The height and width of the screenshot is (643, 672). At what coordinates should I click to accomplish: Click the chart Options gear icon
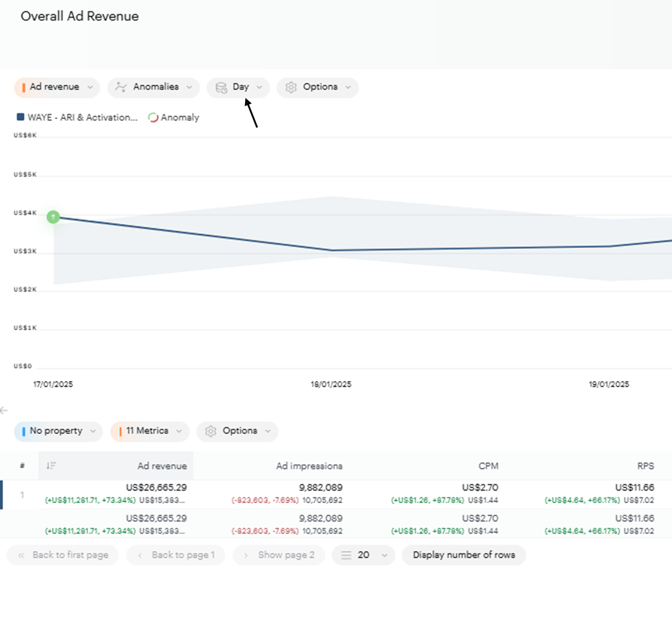tap(291, 87)
